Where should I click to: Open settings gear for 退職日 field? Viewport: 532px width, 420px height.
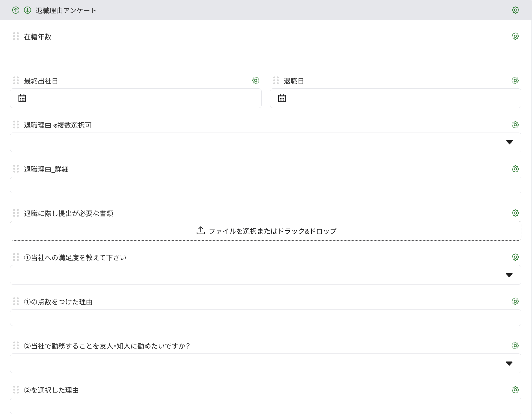point(515,80)
